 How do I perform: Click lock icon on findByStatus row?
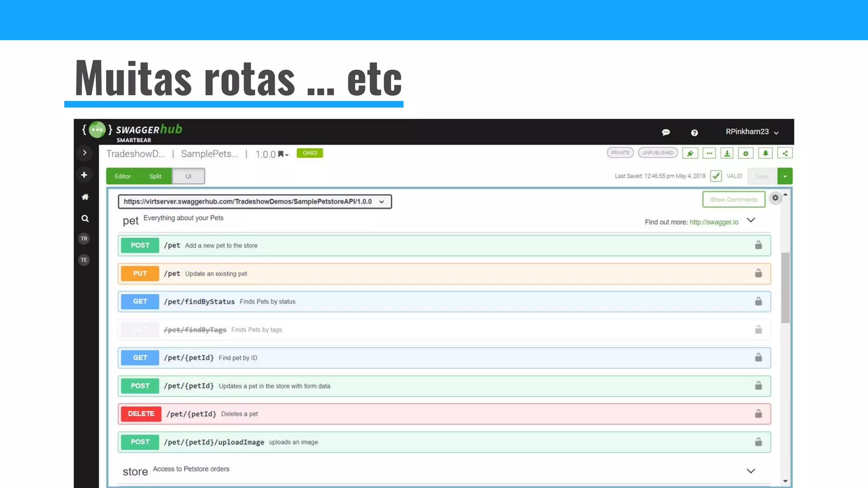click(x=758, y=301)
